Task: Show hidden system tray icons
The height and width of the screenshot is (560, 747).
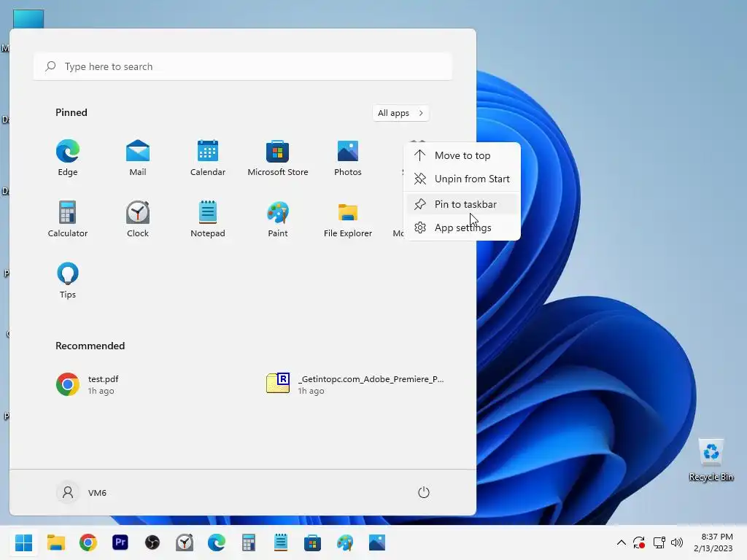Action: 622,542
